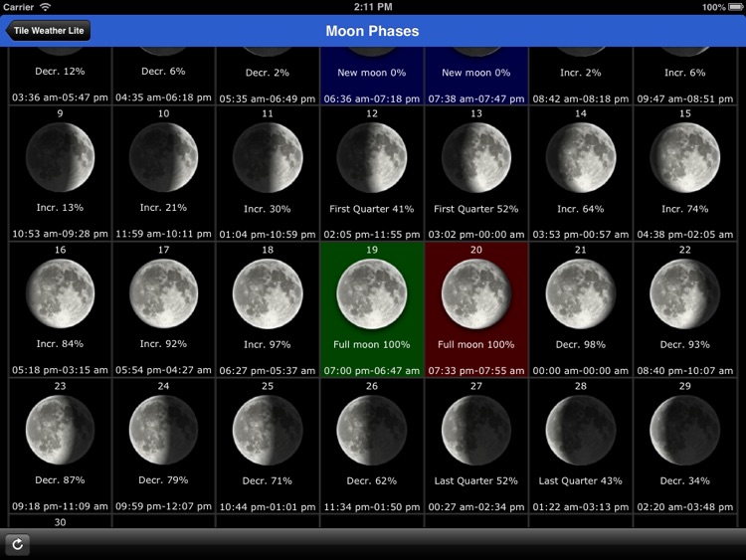Select the day 22 moon image
This screenshot has width=746, height=560.
click(684, 294)
